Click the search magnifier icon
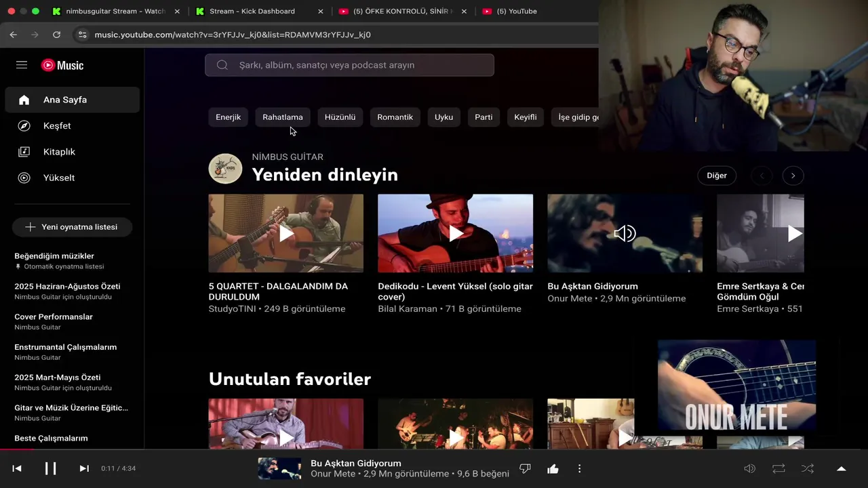This screenshot has width=868, height=488. tap(222, 65)
